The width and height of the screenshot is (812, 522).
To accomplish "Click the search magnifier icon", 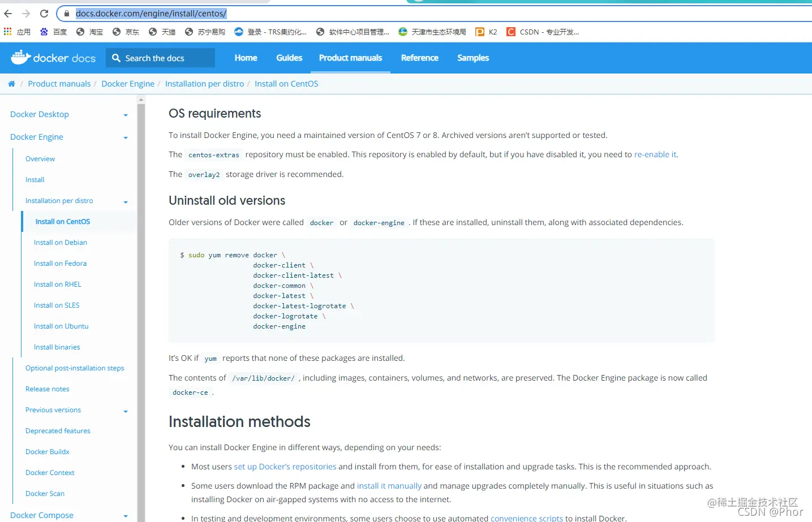I will point(116,58).
